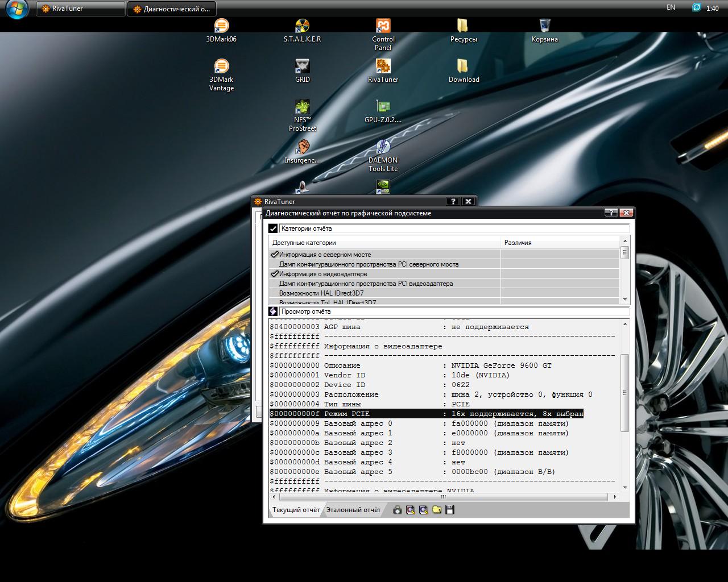The image size is (728, 582).
Task: Uncheck Информация о северном мосте category
Action: point(275,255)
